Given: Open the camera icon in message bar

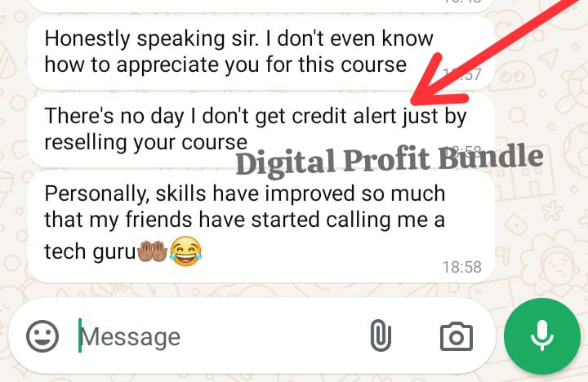Looking at the screenshot, I should 457,336.
